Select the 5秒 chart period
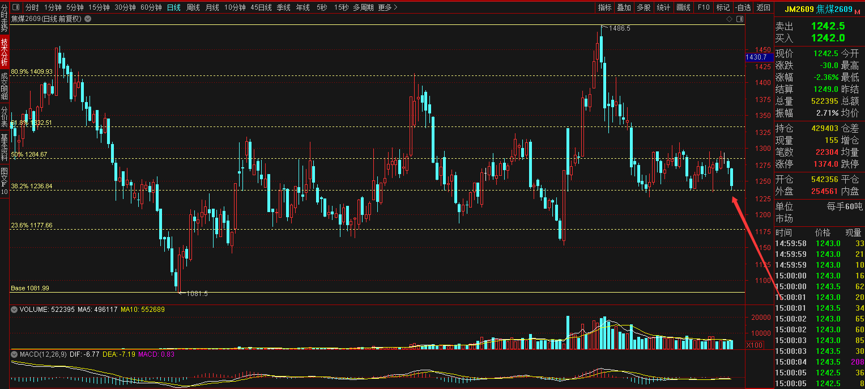The width and height of the screenshot is (865, 389). point(322,7)
